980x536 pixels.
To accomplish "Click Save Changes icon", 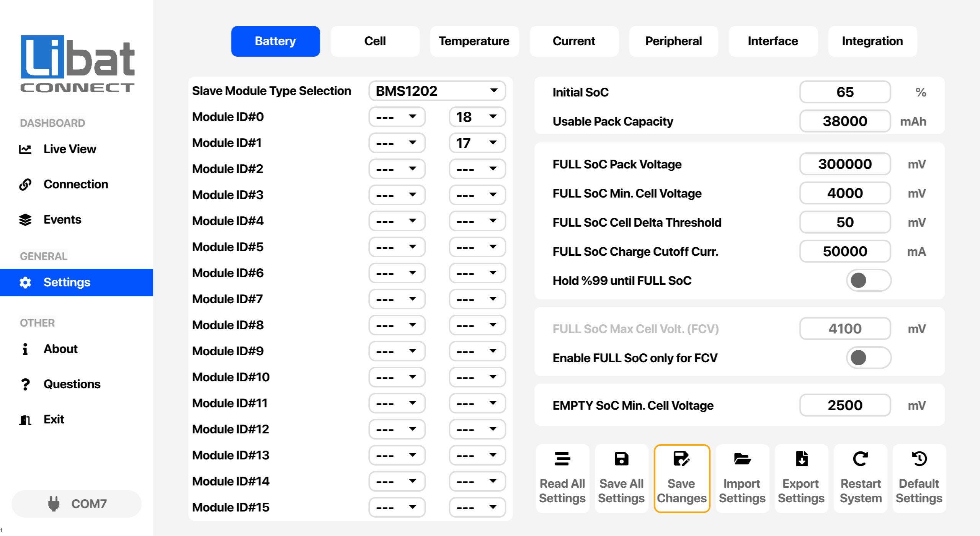I will coord(681,459).
